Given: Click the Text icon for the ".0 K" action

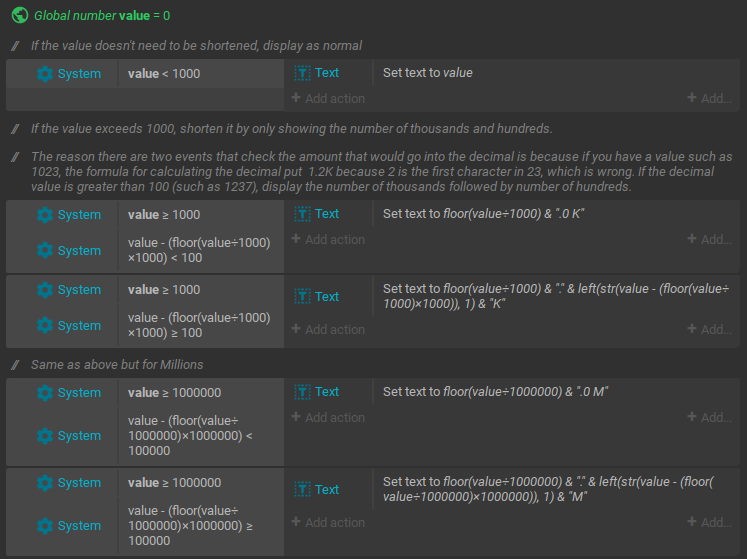Looking at the screenshot, I should coord(303,214).
